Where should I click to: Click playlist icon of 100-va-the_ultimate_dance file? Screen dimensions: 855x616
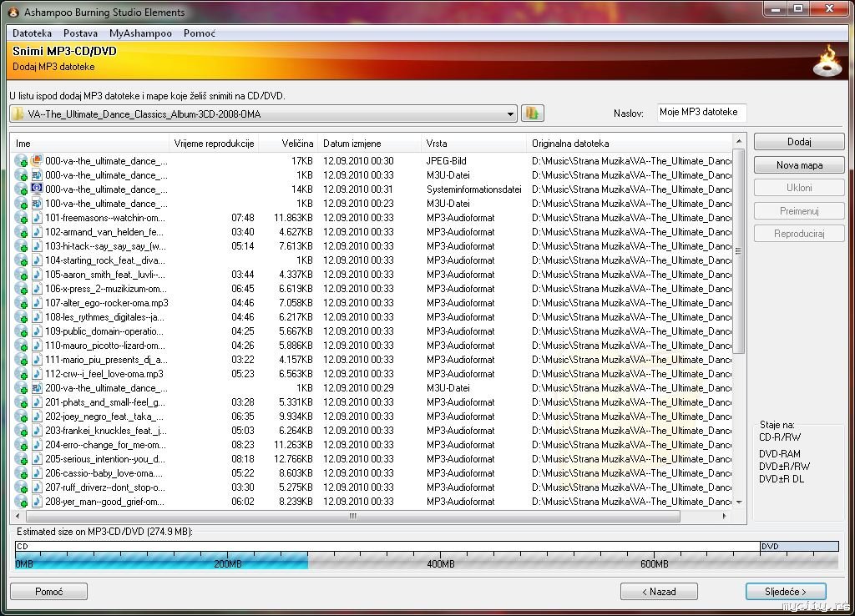pyautogui.click(x=37, y=203)
